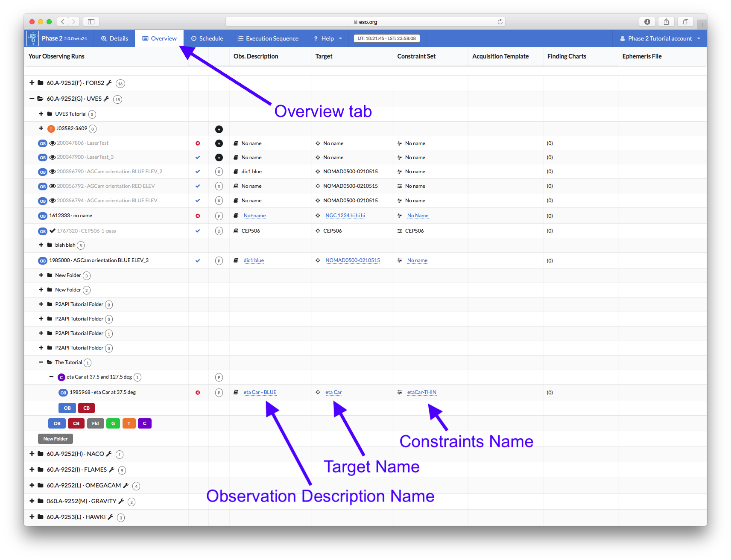731x560 pixels.
Task: Click the green G button
Action: pyautogui.click(x=113, y=423)
